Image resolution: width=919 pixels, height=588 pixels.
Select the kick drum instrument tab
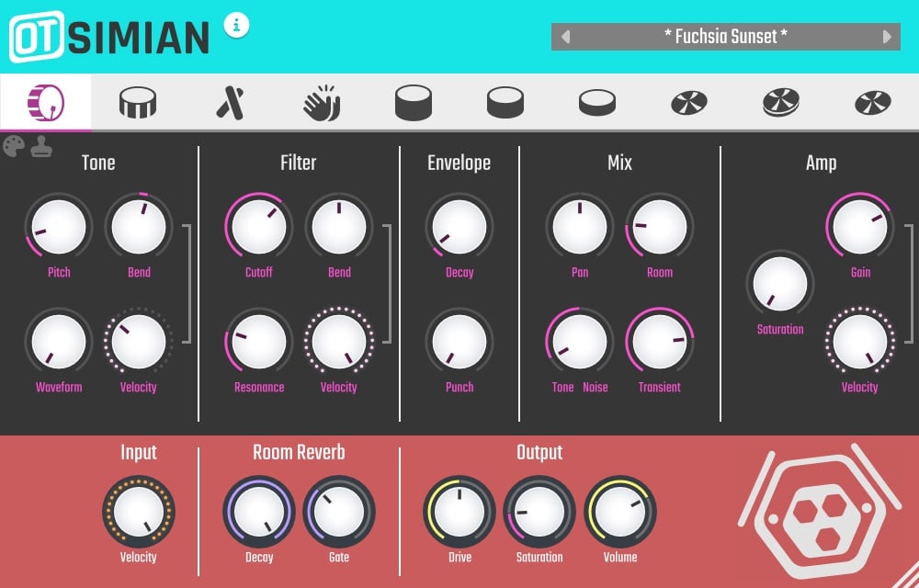click(46, 103)
